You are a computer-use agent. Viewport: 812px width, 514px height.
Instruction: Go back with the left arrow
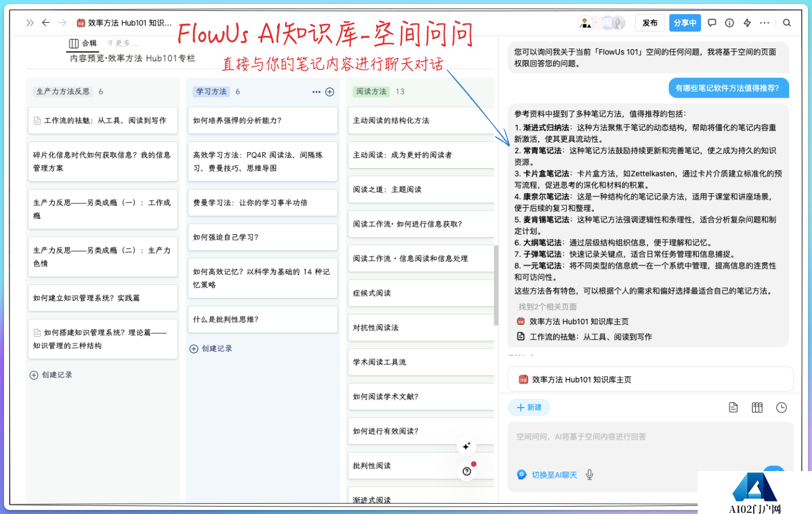(46, 23)
